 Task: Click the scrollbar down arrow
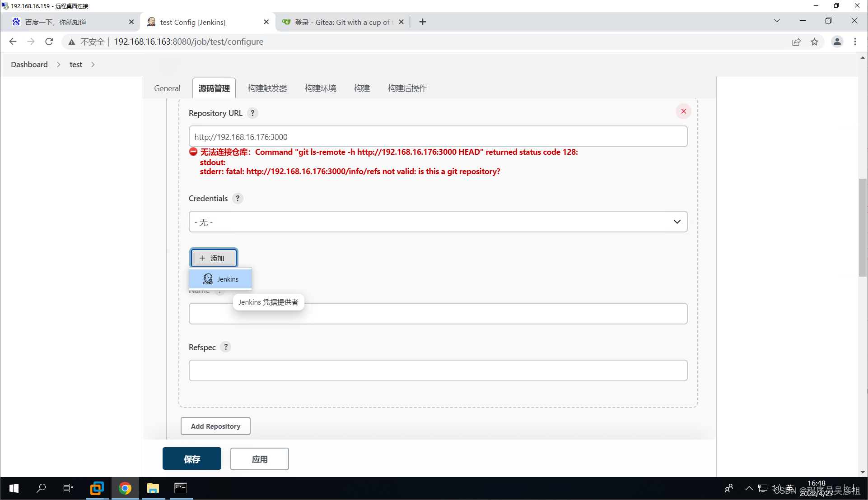pyautogui.click(x=863, y=472)
